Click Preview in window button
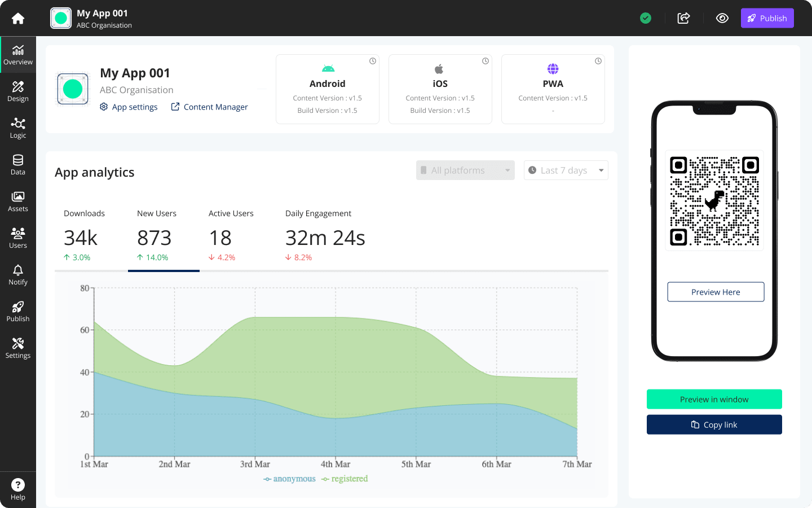 (714, 399)
